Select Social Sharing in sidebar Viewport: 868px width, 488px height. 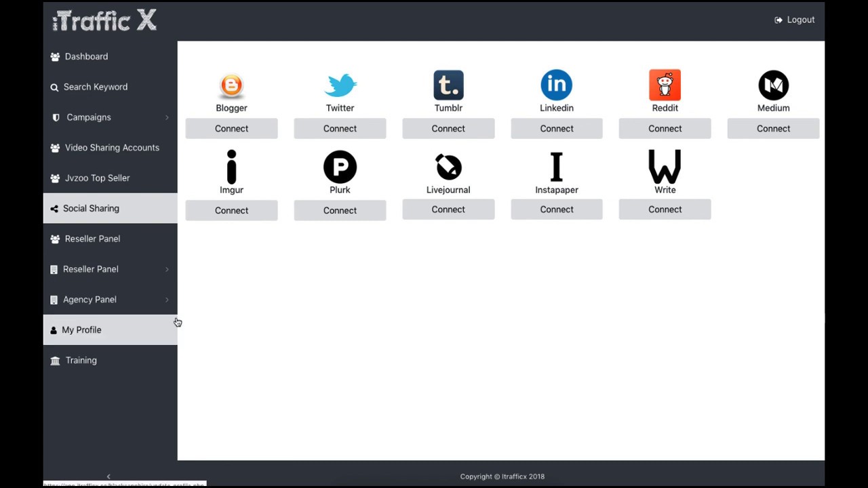tap(110, 208)
